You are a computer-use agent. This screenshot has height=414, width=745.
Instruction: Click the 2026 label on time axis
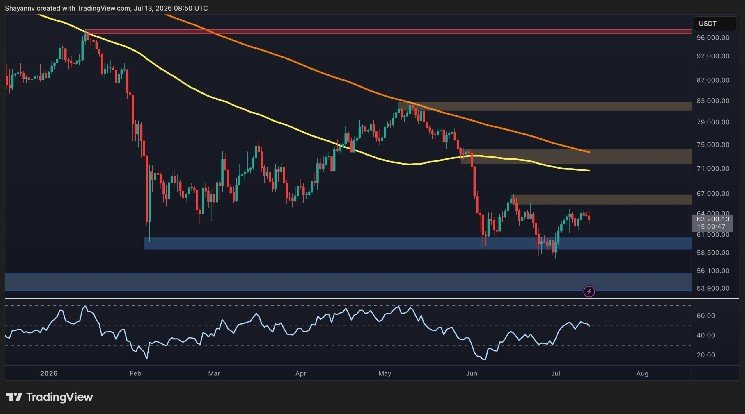point(49,374)
